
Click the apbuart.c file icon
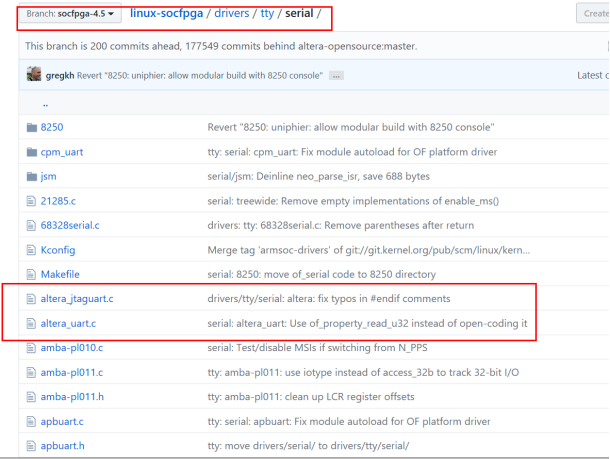tap(31, 421)
